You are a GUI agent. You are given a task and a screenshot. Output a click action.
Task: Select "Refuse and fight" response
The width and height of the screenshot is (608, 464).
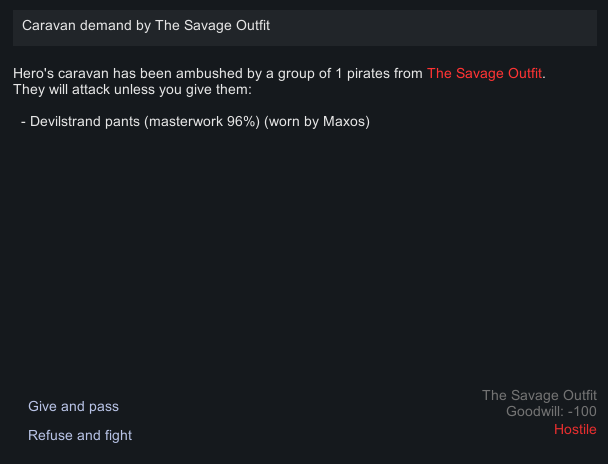[80, 435]
